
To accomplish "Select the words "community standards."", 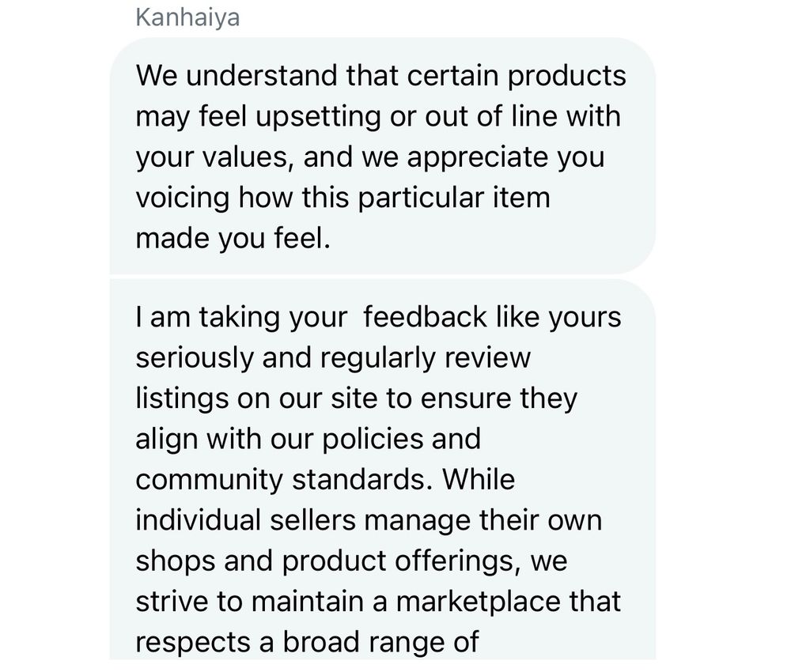I will tap(281, 479).
